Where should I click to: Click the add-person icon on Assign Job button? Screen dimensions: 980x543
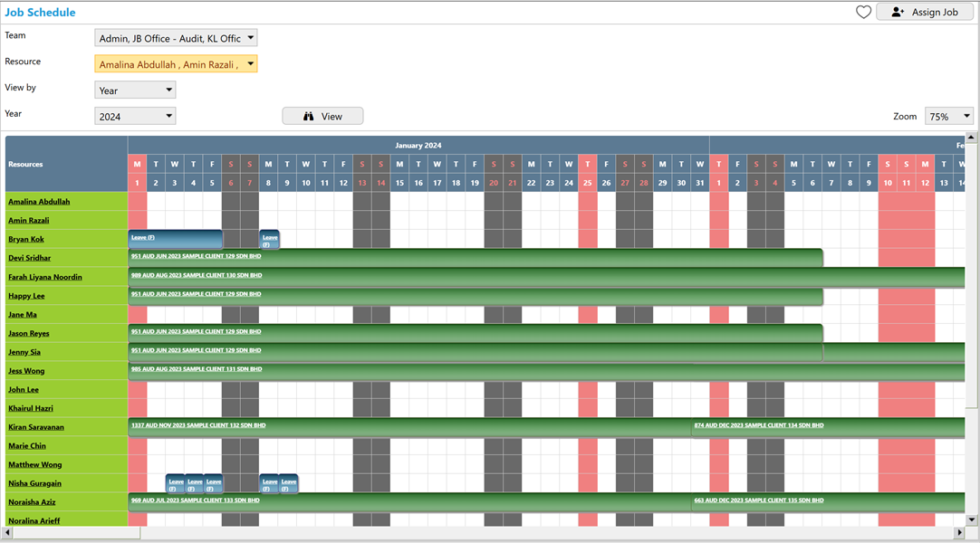897,12
